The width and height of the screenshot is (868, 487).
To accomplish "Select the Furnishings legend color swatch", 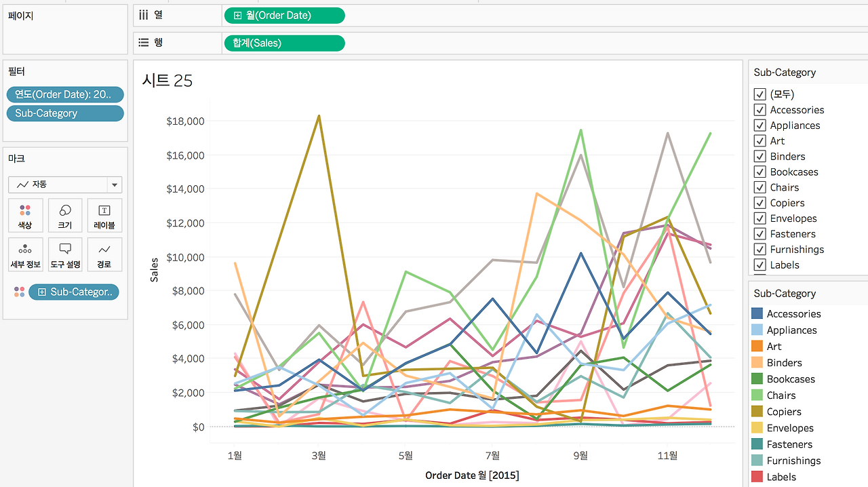I will 757,461.
